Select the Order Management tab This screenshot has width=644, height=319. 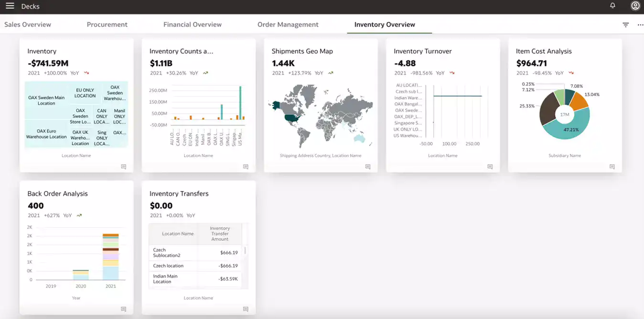288,24
